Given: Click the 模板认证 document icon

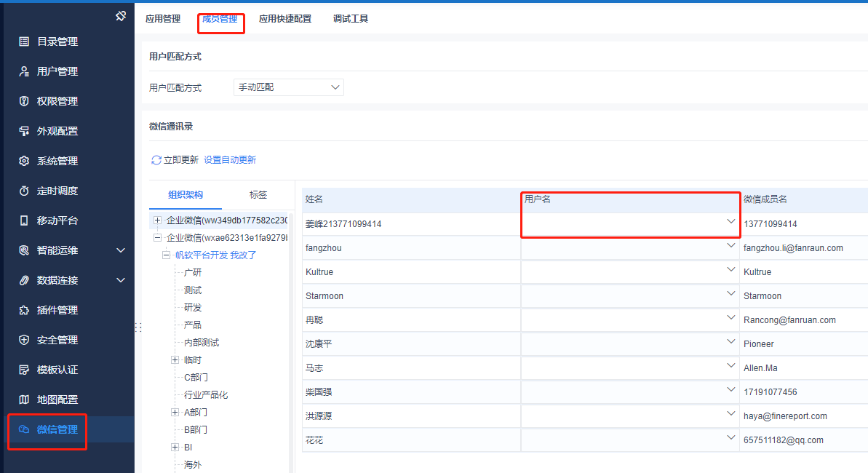Looking at the screenshot, I should tap(24, 370).
